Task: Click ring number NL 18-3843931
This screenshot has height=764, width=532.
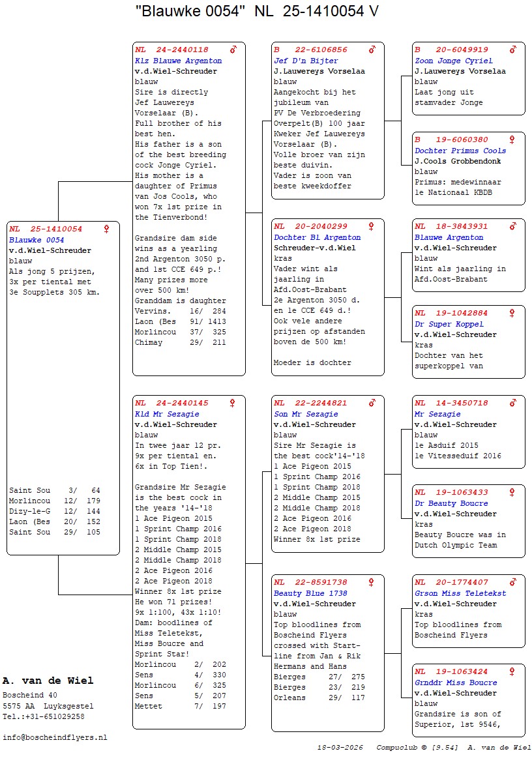Action: pos(451,227)
